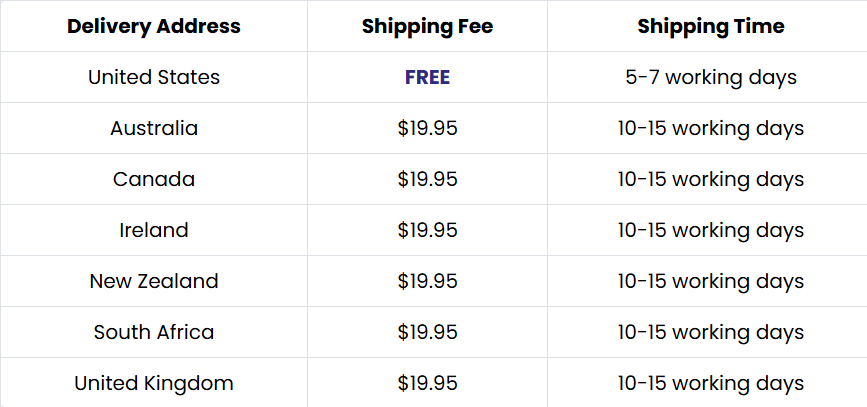Click the Delivery Address column header

[x=154, y=26]
